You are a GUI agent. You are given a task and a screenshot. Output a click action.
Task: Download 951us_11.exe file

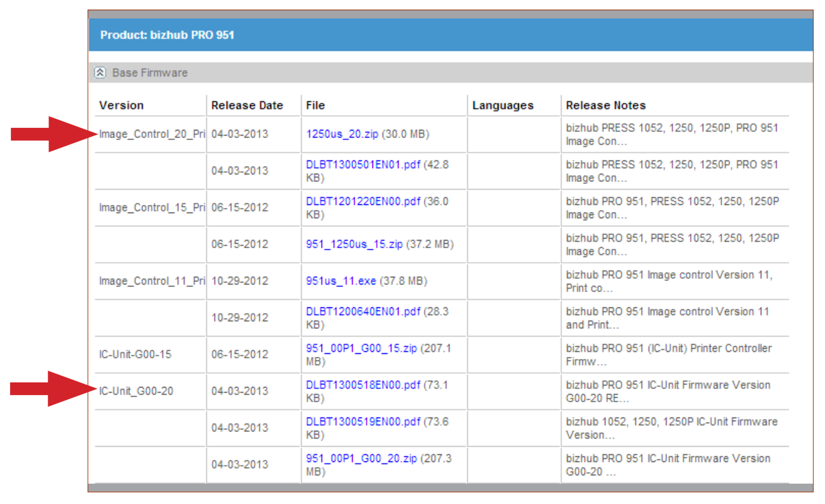click(x=341, y=281)
